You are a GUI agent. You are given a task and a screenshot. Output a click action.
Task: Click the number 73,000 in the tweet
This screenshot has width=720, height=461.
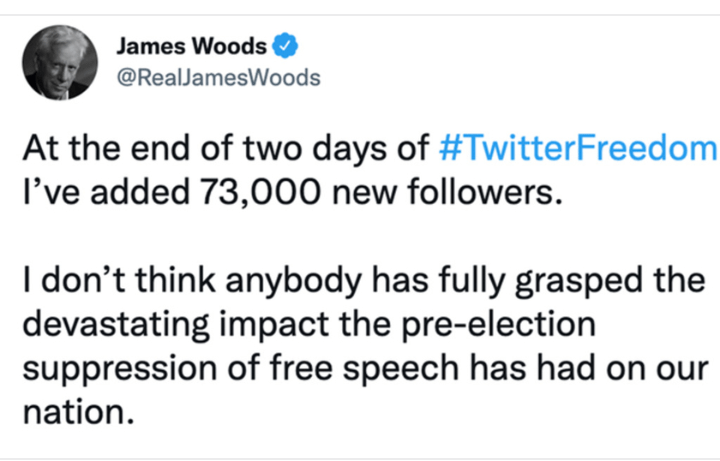247,190
